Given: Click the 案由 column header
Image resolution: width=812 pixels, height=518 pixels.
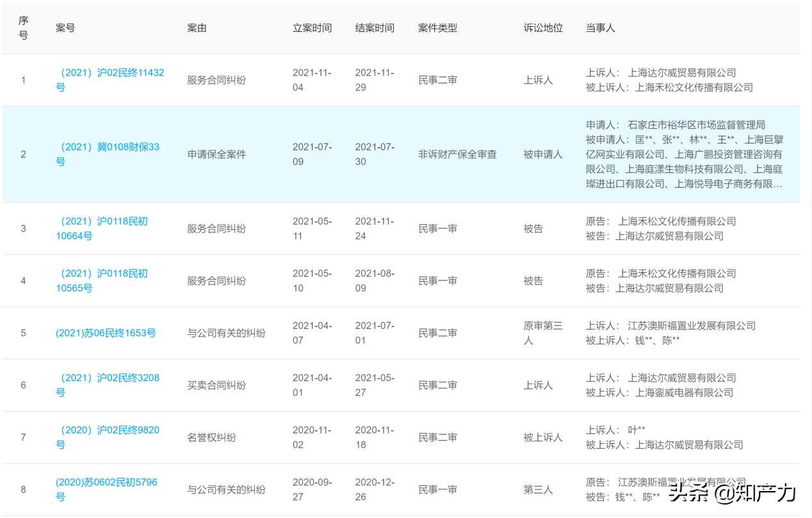Looking at the screenshot, I should (x=197, y=28).
